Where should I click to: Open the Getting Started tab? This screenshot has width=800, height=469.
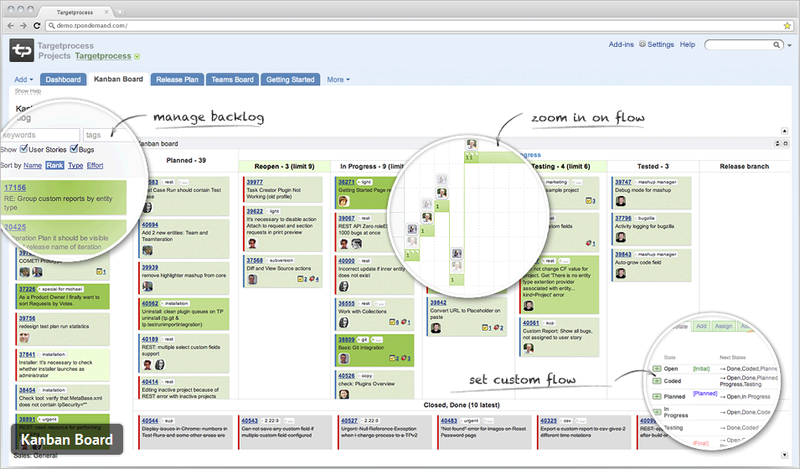click(x=290, y=79)
